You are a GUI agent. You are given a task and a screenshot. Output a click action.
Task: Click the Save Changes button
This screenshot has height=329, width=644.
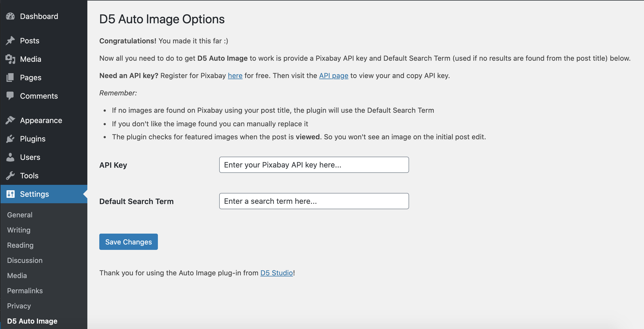click(x=129, y=242)
